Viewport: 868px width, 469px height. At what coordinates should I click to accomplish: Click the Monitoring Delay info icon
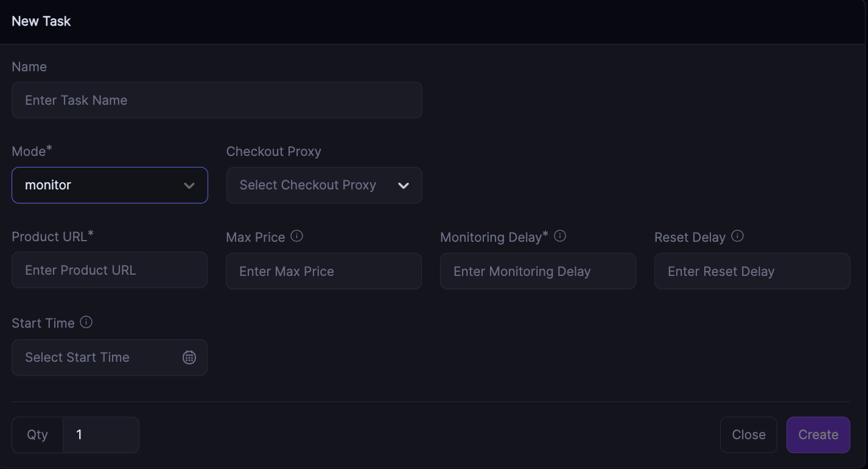560,236
